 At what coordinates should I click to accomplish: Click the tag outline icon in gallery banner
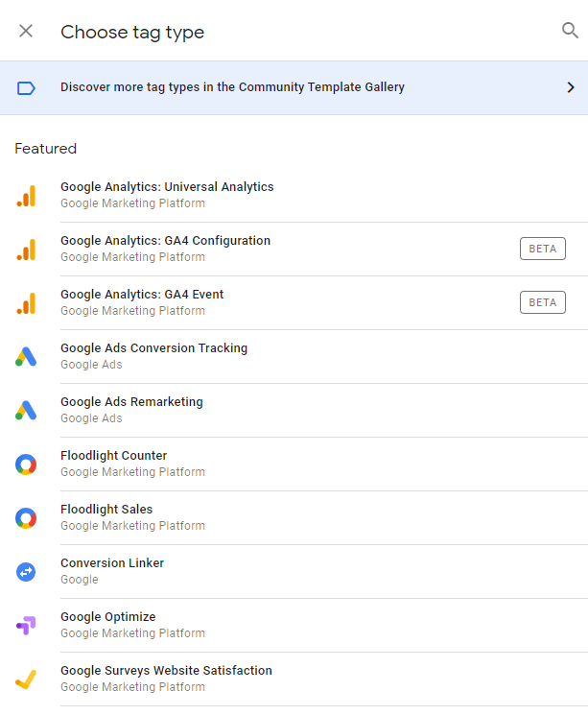click(26, 87)
